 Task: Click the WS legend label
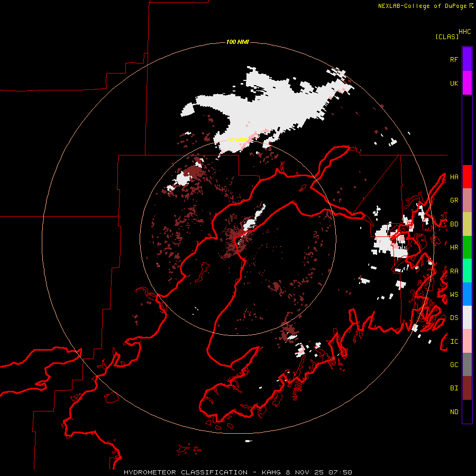pos(454,295)
